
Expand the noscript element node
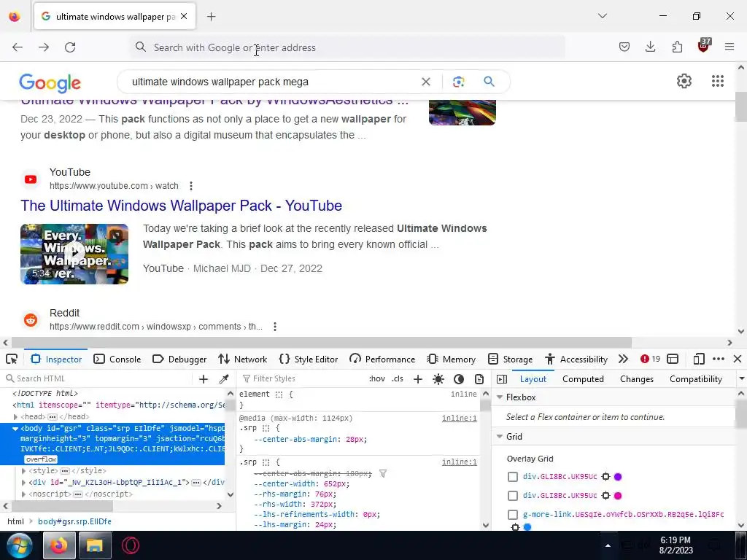point(23,494)
